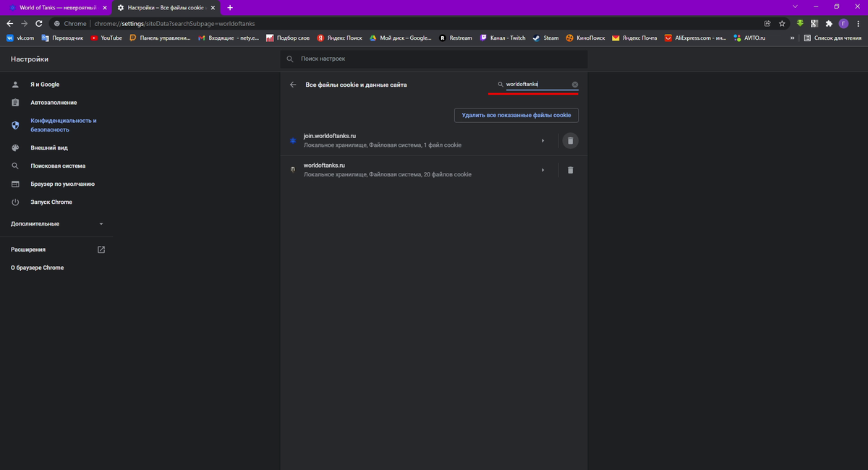The width and height of the screenshot is (868, 470).
Task: Click the browser back arrow
Action: tap(9, 23)
